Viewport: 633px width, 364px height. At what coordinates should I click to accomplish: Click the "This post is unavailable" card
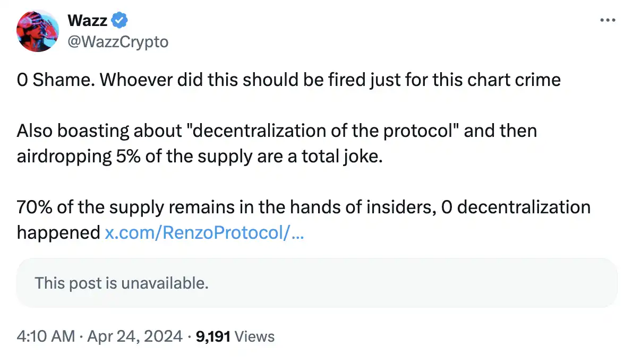[x=316, y=283]
